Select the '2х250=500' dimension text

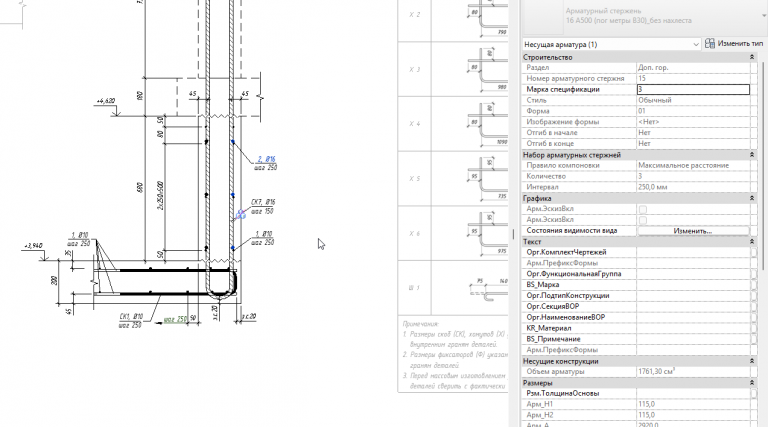[x=160, y=196]
